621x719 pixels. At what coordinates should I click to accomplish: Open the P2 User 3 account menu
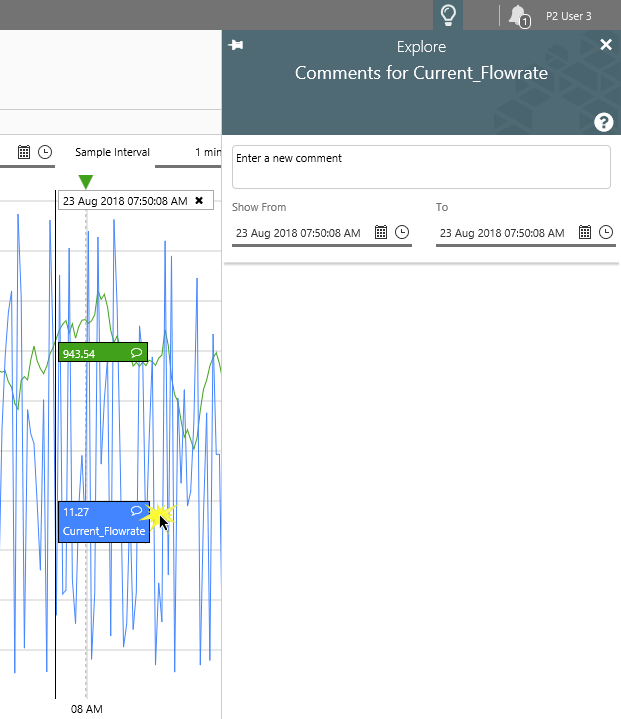(569, 16)
